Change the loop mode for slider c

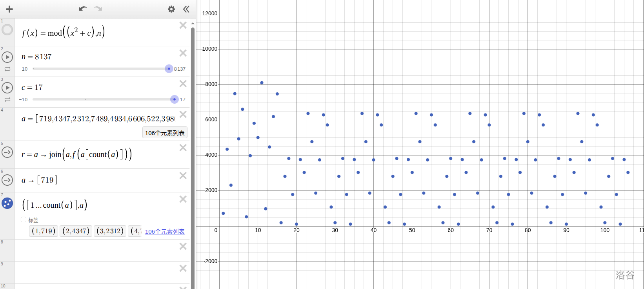click(7, 99)
